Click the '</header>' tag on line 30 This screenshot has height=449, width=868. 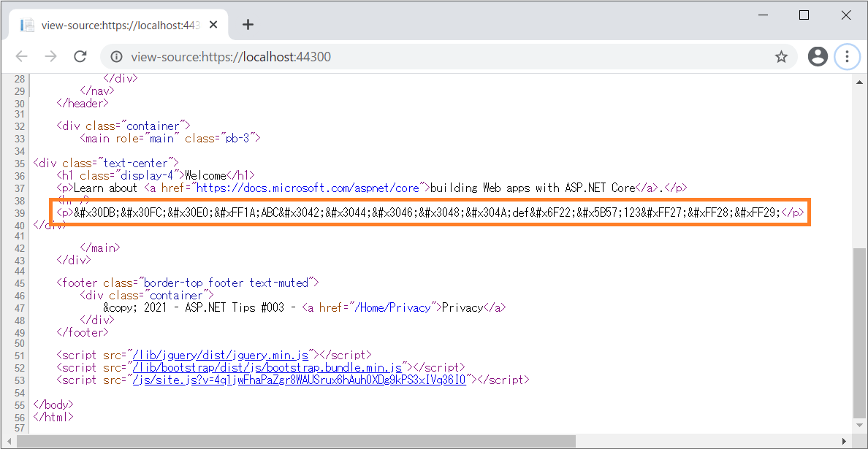83,104
